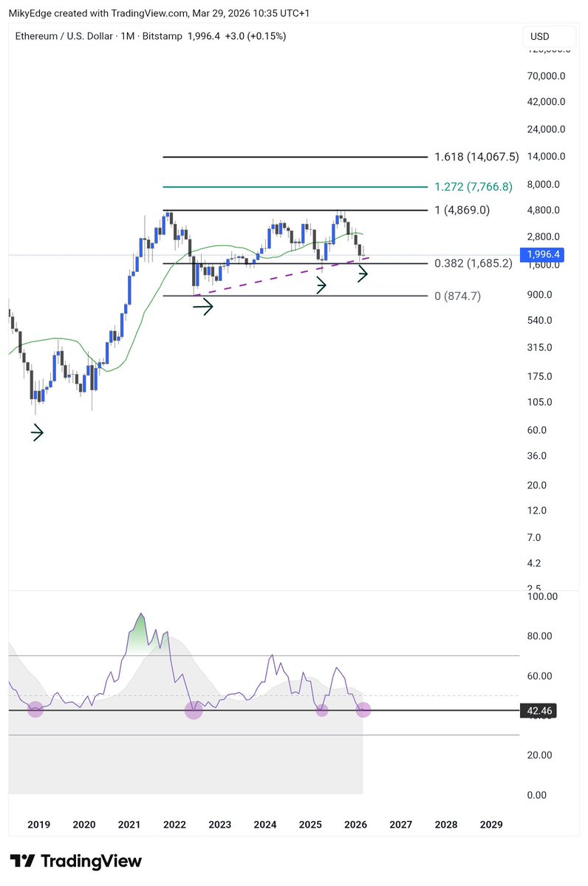Select the RSI value label 42.46
The height and width of the screenshot is (886, 588).
pos(539,710)
